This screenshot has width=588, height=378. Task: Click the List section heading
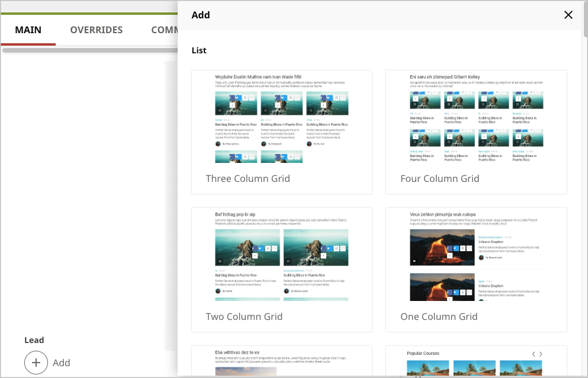pos(199,50)
